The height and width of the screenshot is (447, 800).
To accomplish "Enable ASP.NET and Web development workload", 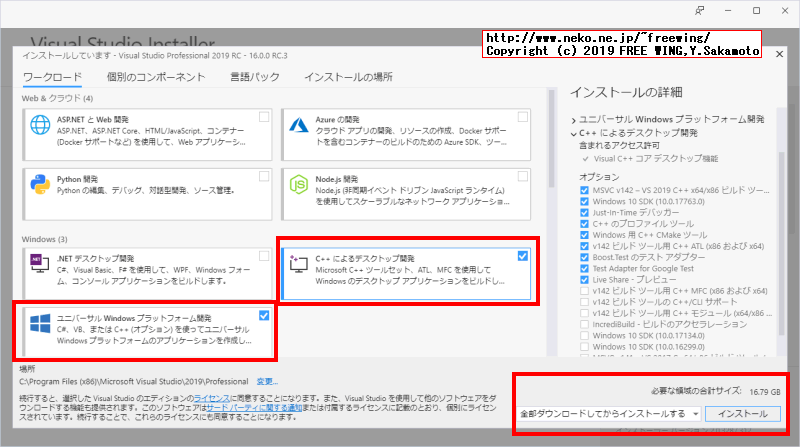I will pyautogui.click(x=264, y=117).
